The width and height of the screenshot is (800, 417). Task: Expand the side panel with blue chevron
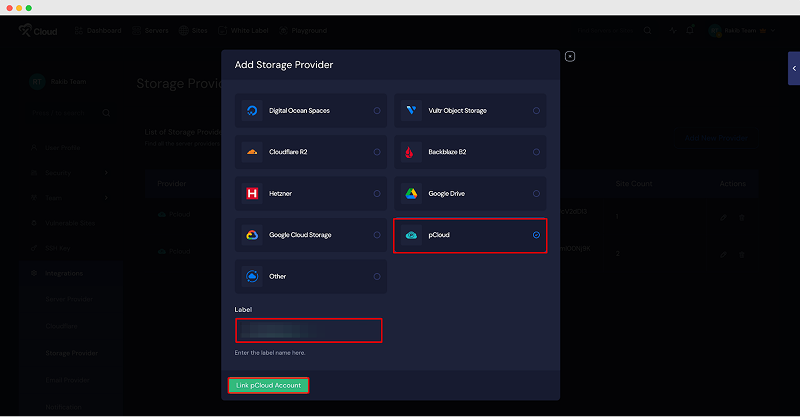coord(793,68)
